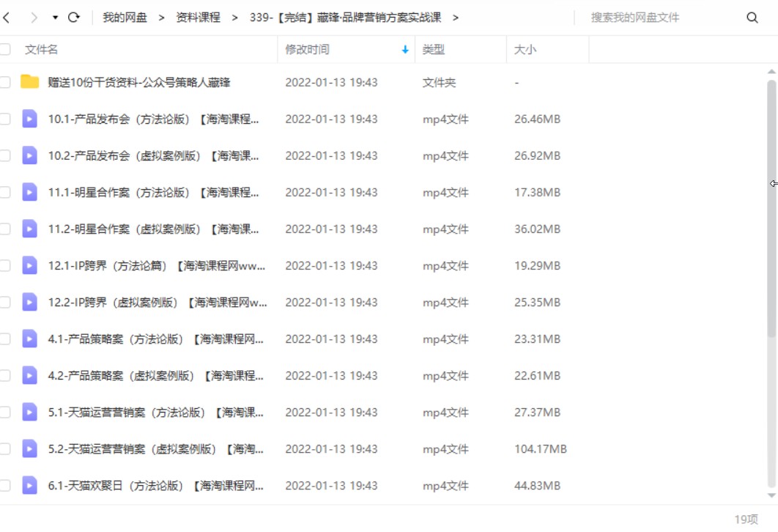Image resolution: width=778 pixels, height=532 pixels.
Task: Check the box for 11.1-明星合作案 file
Action: [x=5, y=193]
